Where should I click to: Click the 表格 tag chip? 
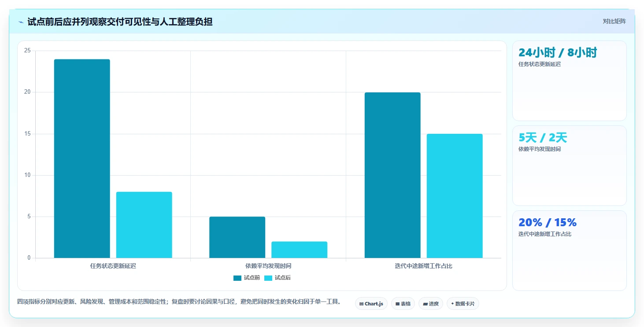click(x=403, y=304)
